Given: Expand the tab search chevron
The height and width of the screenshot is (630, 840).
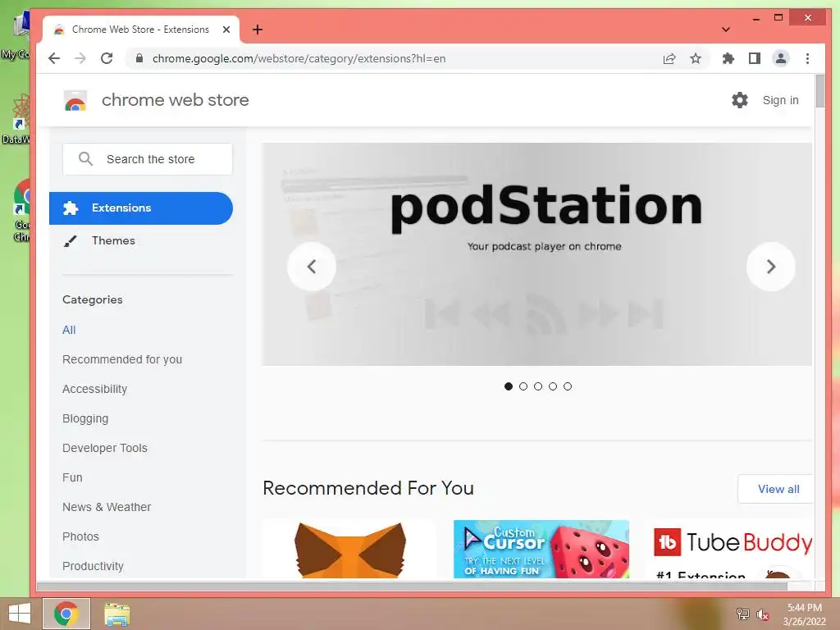Looking at the screenshot, I should tap(726, 30).
